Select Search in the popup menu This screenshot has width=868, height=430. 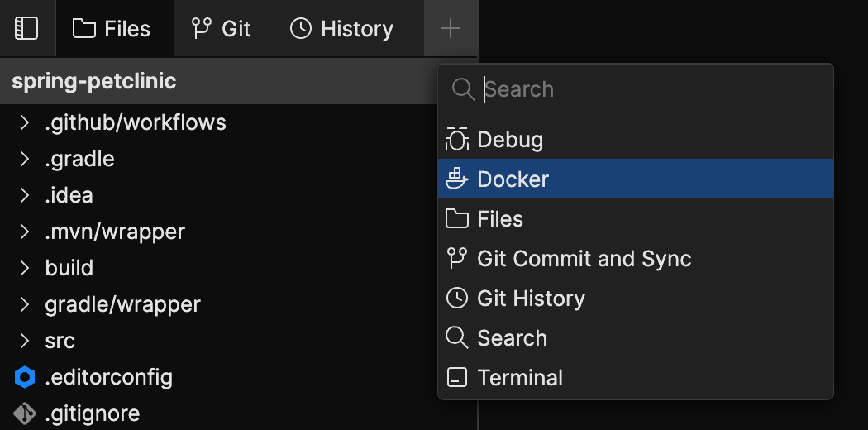512,338
